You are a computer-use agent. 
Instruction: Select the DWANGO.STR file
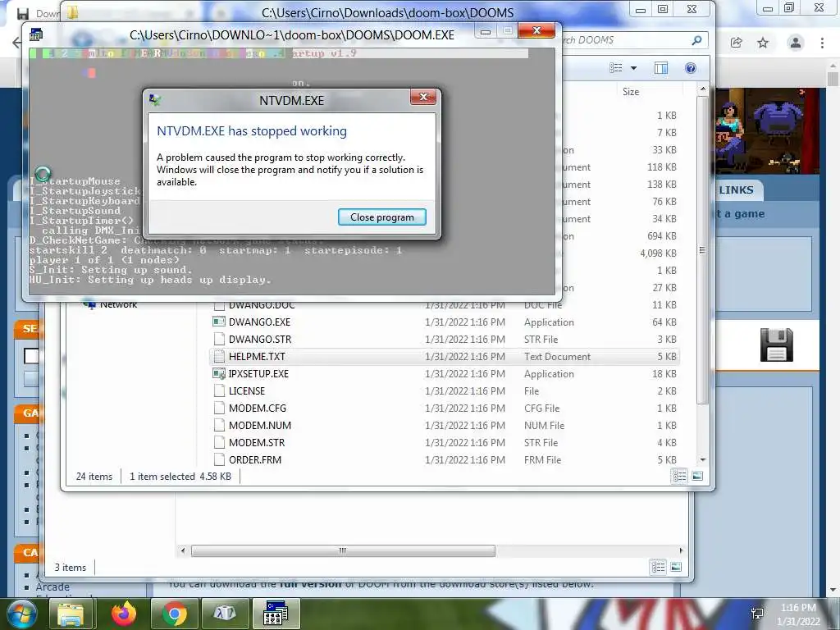(x=260, y=339)
